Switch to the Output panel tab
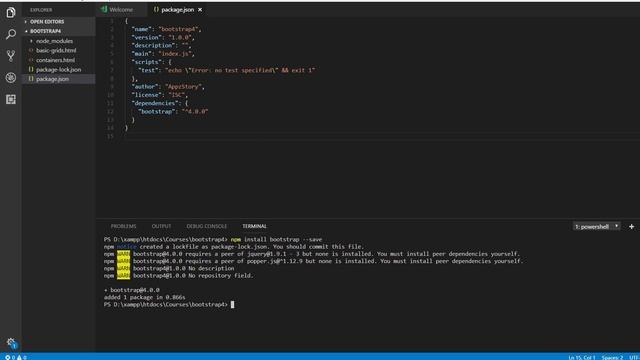 (161, 226)
